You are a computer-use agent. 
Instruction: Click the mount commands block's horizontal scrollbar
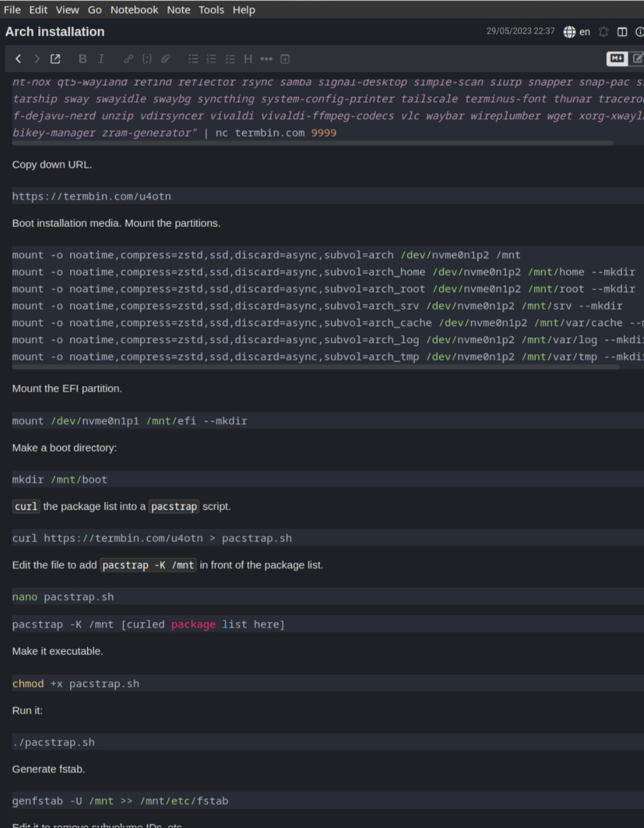click(x=316, y=367)
